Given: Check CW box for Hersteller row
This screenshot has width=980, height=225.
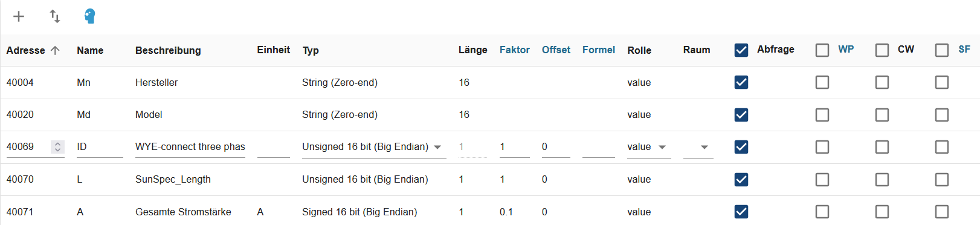Looking at the screenshot, I should pyautogui.click(x=882, y=82).
